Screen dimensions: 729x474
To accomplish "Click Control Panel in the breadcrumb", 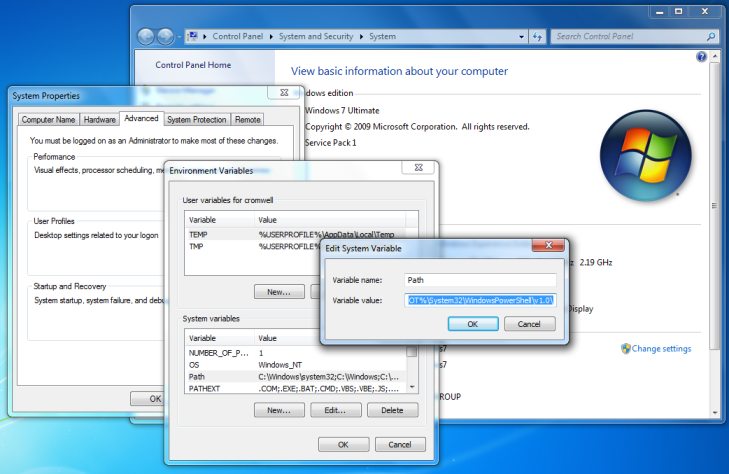I will (x=238, y=36).
